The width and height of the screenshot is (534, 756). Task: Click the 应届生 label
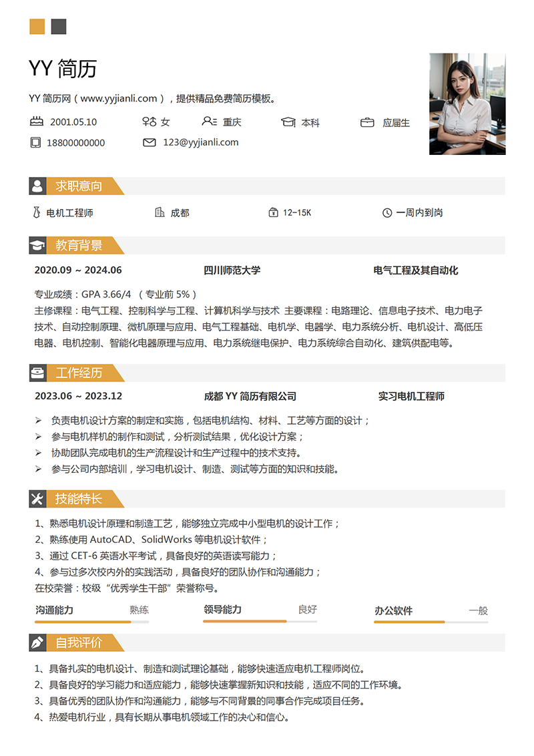coord(396,123)
